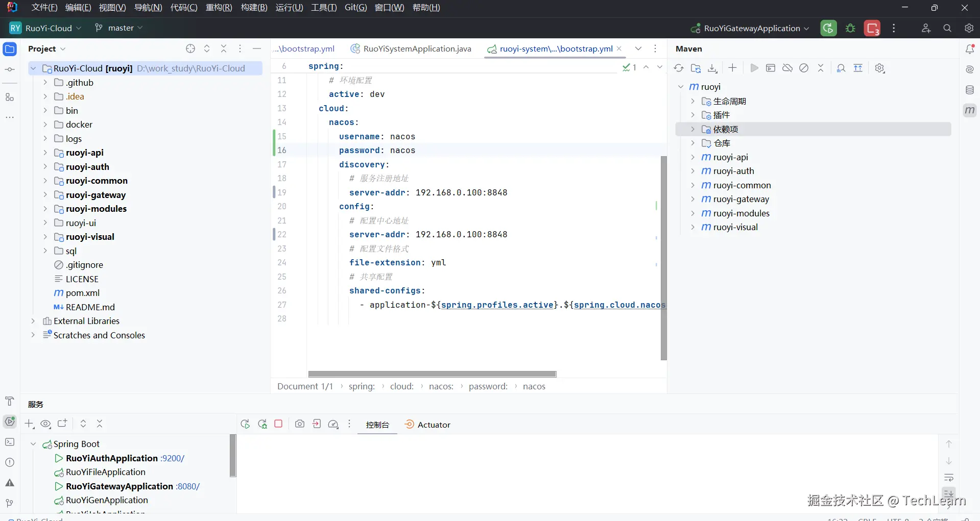The height and width of the screenshot is (521, 980).
Task: Expand the ruoyi-modules Maven module
Action: 692,213
